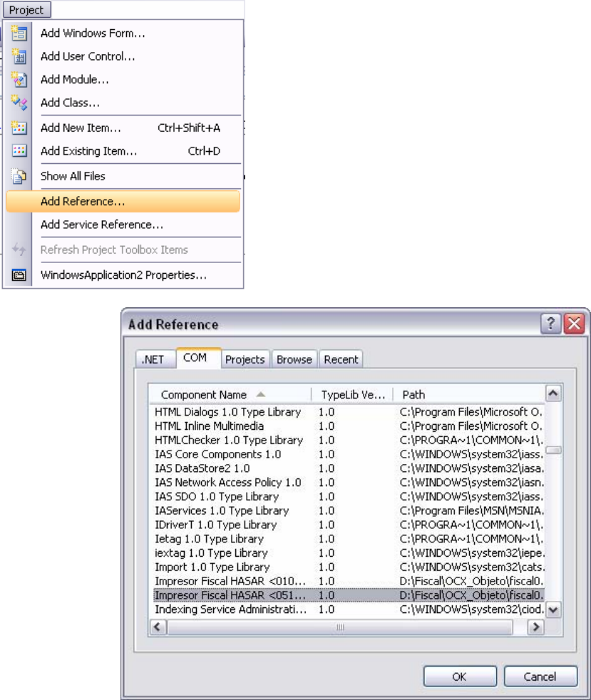Select IAS Core Components 1.0 row

coord(348,454)
